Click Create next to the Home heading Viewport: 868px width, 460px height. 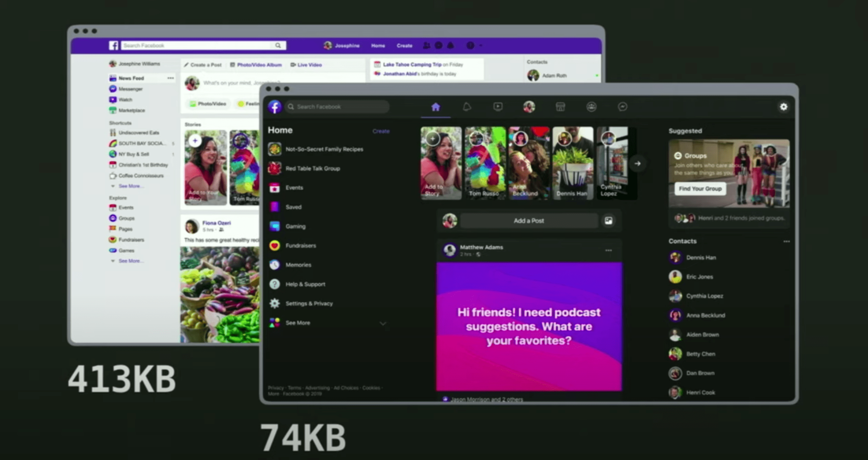pos(381,131)
